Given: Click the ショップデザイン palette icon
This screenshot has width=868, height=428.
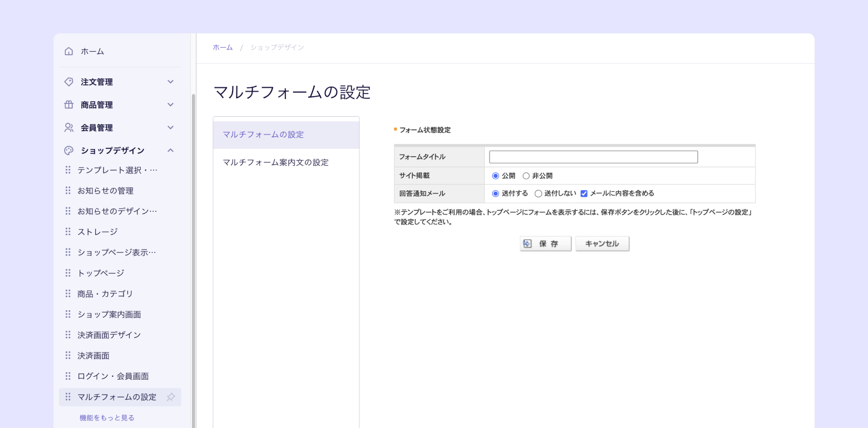Looking at the screenshot, I should (x=69, y=150).
